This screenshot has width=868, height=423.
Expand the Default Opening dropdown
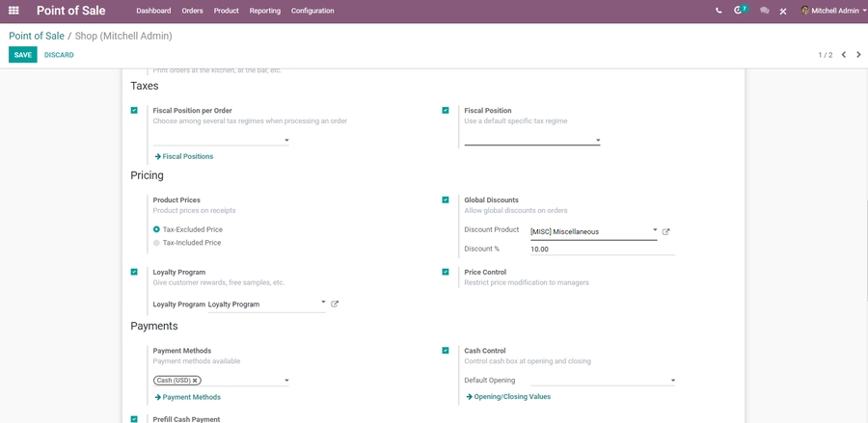(672, 381)
